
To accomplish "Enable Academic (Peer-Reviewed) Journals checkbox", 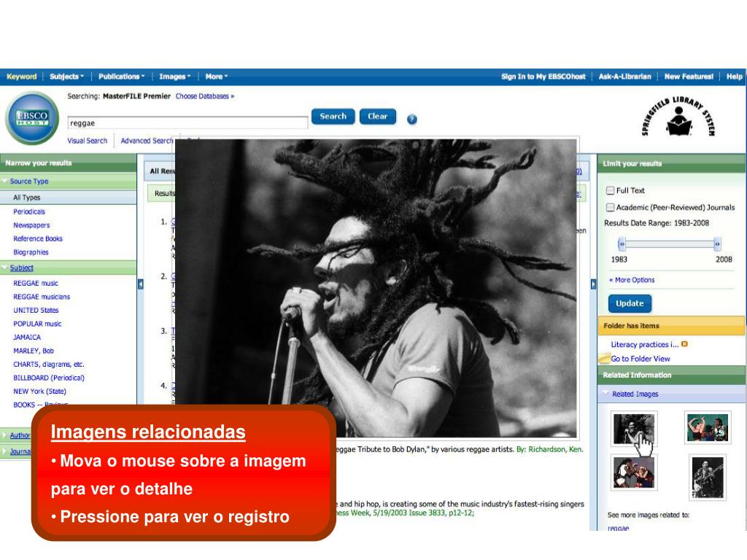I will tap(610, 207).
